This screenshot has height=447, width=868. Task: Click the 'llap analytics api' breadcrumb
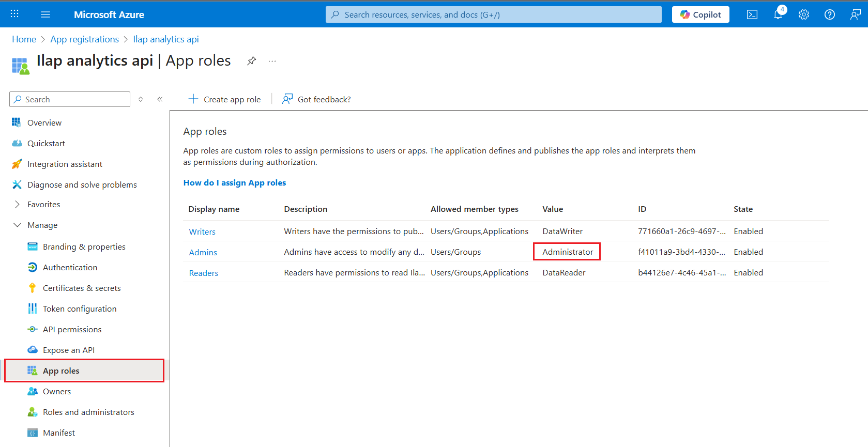(x=166, y=39)
